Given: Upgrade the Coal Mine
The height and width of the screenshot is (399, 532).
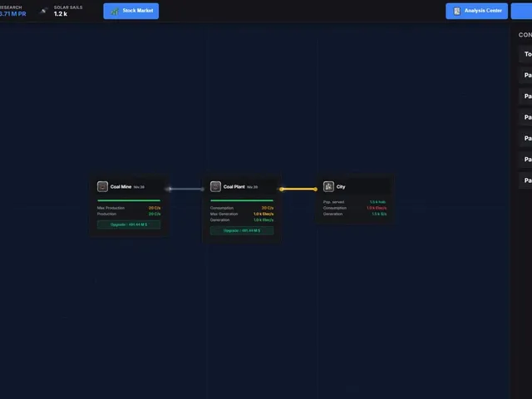Looking at the screenshot, I should pyautogui.click(x=129, y=224).
